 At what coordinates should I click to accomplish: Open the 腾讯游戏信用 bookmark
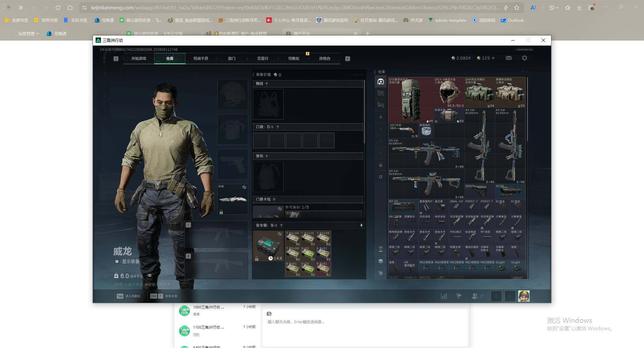click(x=332, y=20)
